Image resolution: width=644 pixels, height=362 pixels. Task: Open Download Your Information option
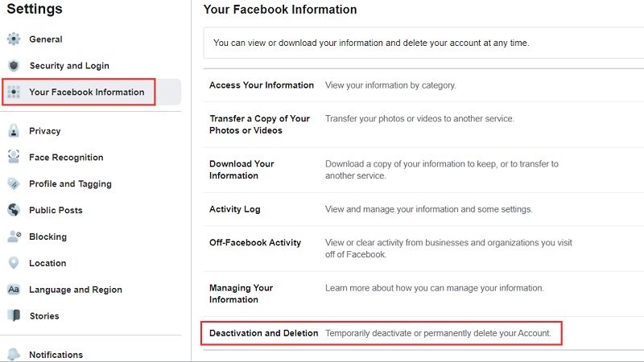(242, 170)
